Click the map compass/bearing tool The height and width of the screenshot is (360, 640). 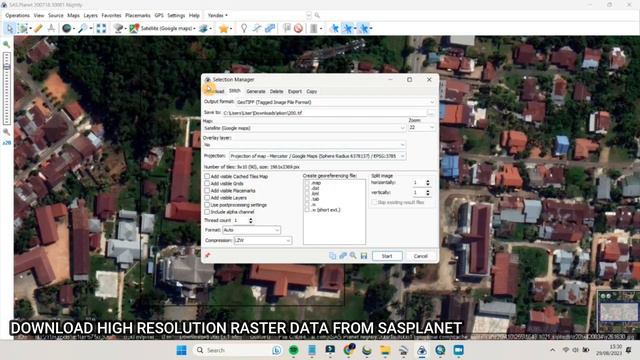[51, 28]
